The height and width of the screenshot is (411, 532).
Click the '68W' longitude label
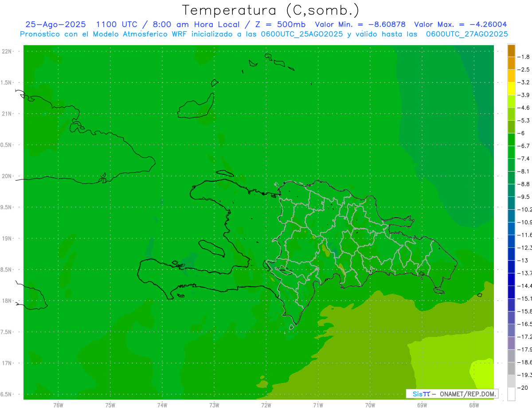[x=474, y=405]
